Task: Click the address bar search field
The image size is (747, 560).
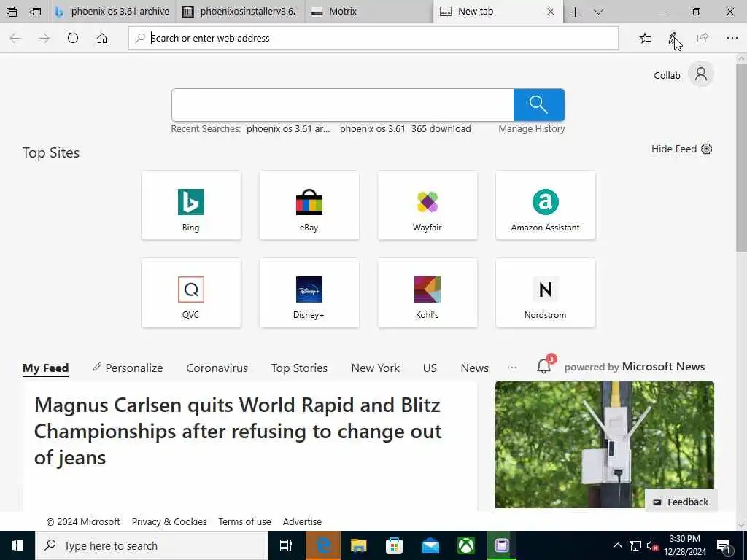Action: pos(373,38)
